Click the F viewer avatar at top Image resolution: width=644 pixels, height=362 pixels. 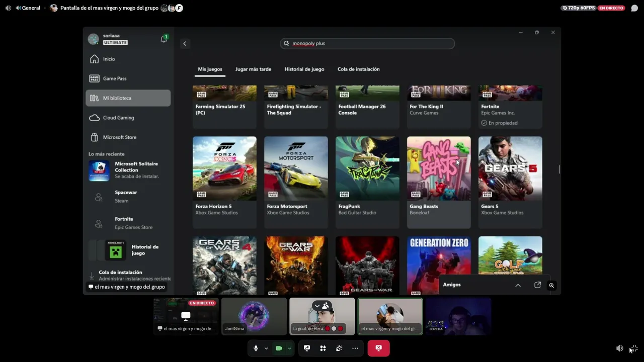point(179,8)
